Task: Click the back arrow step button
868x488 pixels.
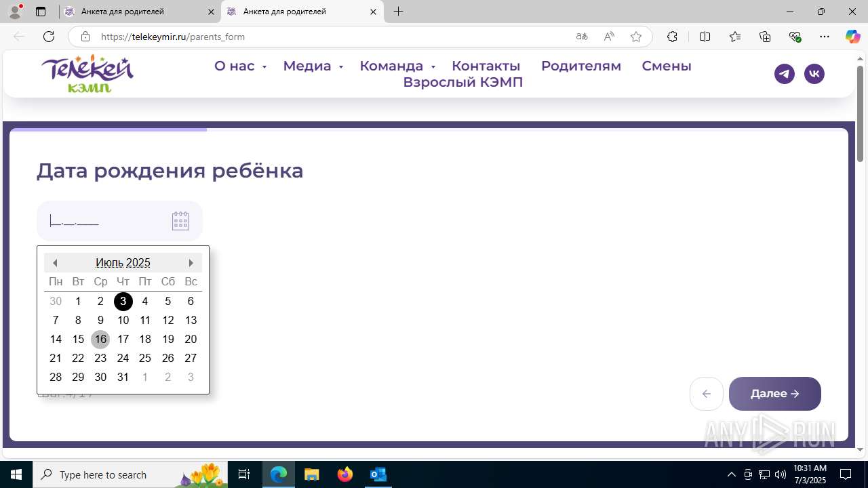Action: tap(707, 394)
